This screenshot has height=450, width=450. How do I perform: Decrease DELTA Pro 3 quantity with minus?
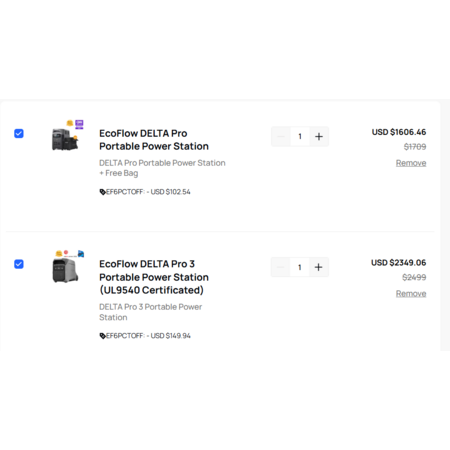[280, 267]
